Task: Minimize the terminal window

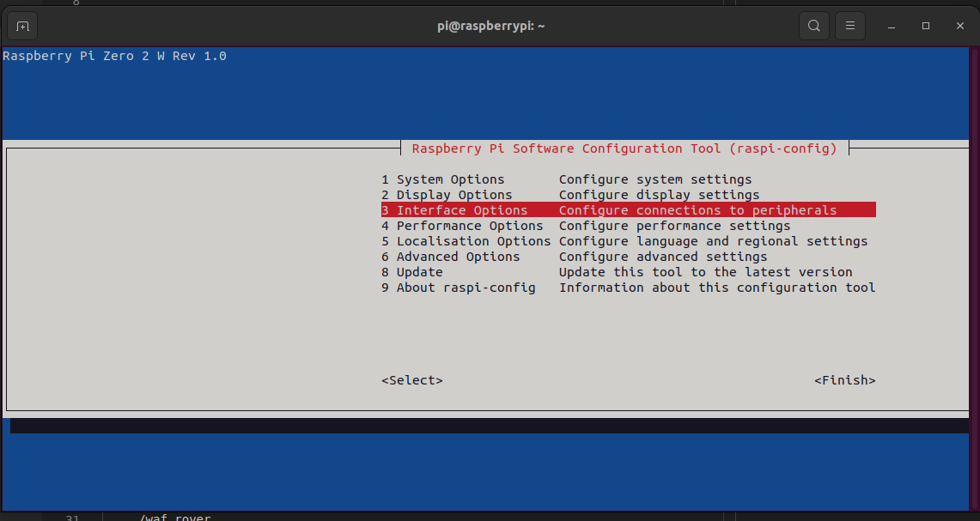Action: pyautogui.click(x=892, y=26)
